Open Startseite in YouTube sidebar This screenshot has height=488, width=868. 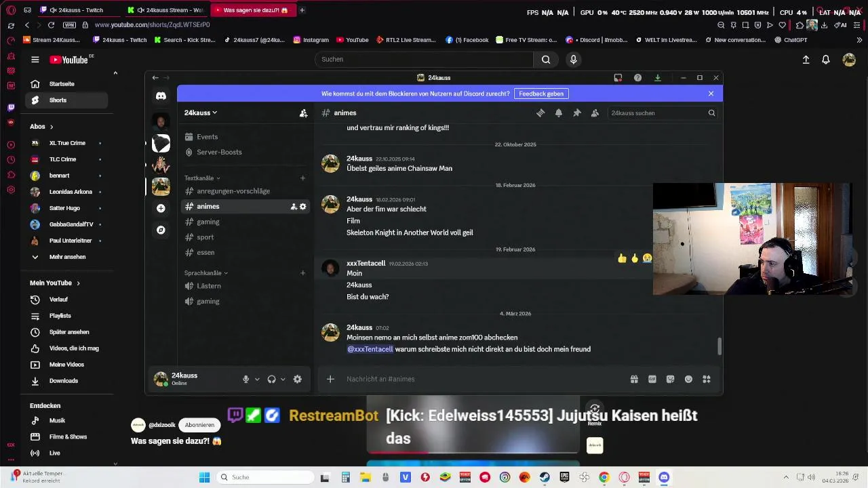66,84
